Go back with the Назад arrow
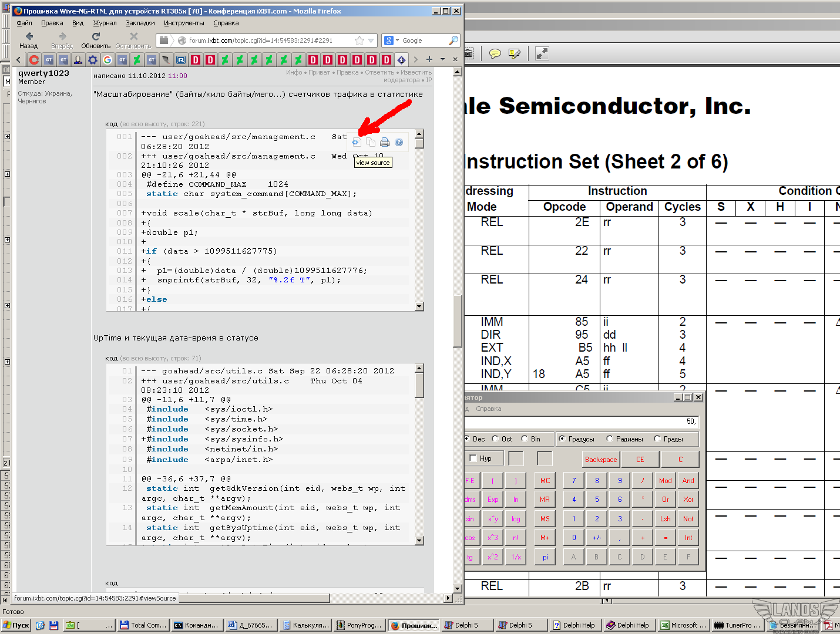840x634 pixels. tap(29, 36)
